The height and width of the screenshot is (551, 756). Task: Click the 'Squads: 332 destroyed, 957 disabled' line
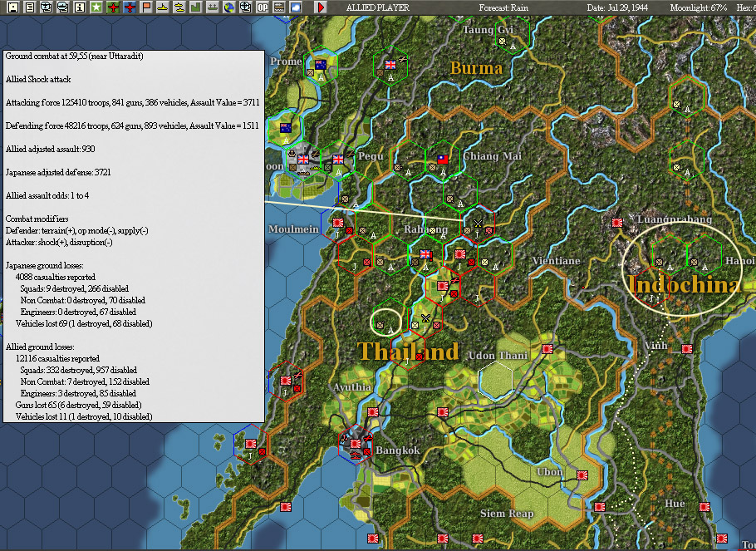pyautogui.click(x=79, y=370)
